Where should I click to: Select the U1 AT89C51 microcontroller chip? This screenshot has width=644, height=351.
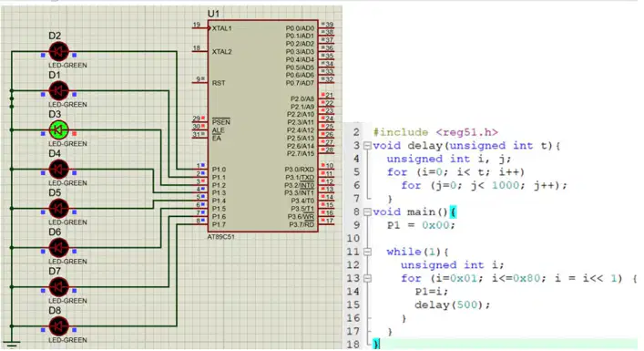point(263,126)
